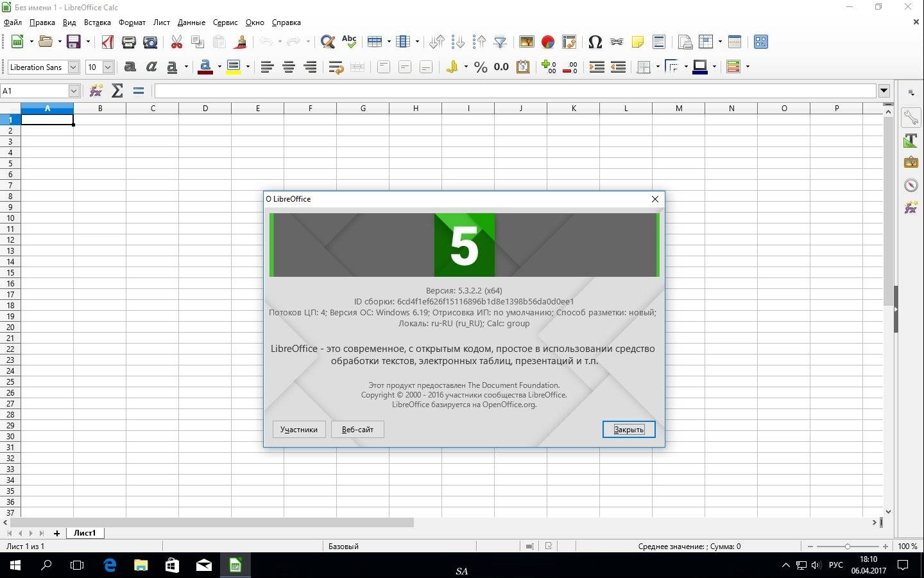Open sidebar Gallery panel
This screenshot has height=578, width=924.
(911, 162)
